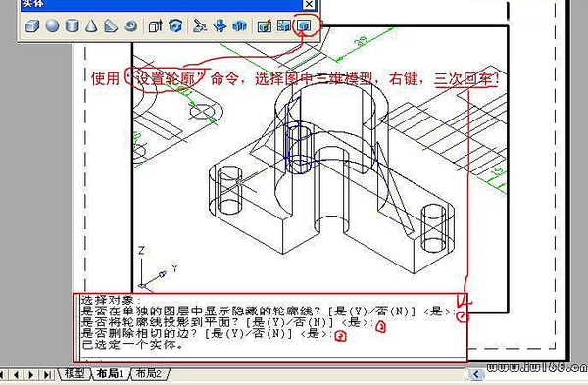This screenshot has width=588, height=385.
Task: Close the 实体 toolbar
Action: coord(309,4)
